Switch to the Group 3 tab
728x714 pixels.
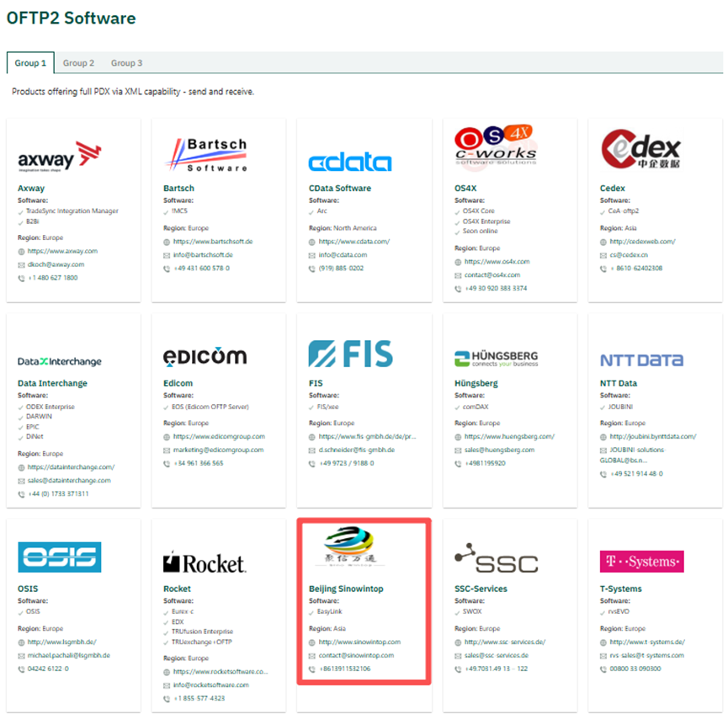coord(126,62)
